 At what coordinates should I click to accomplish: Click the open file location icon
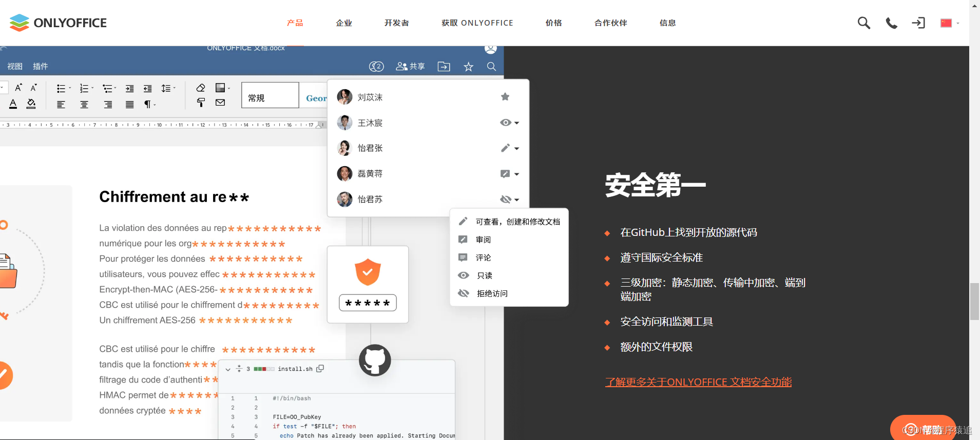(x=444, y=66)
